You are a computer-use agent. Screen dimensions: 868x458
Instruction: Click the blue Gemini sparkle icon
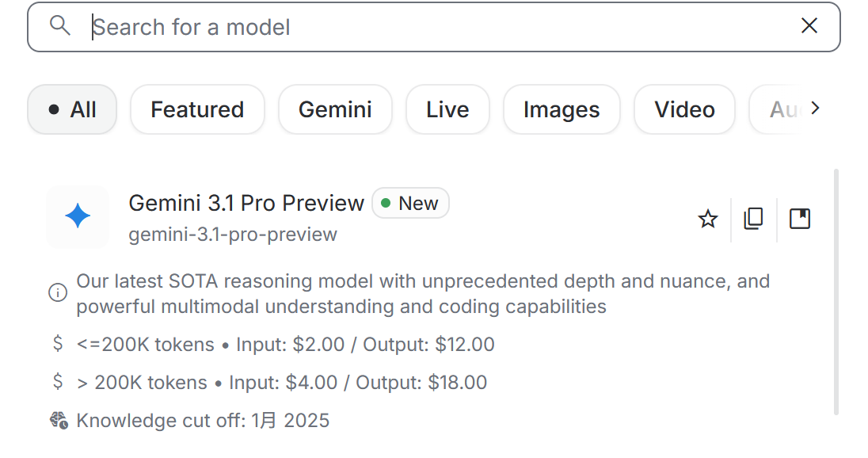tap(78, 217)
